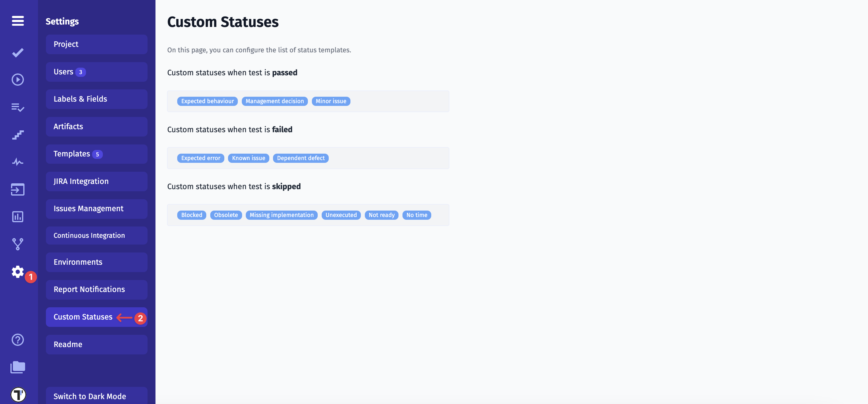Click the Settings panel title

[62, 21]
